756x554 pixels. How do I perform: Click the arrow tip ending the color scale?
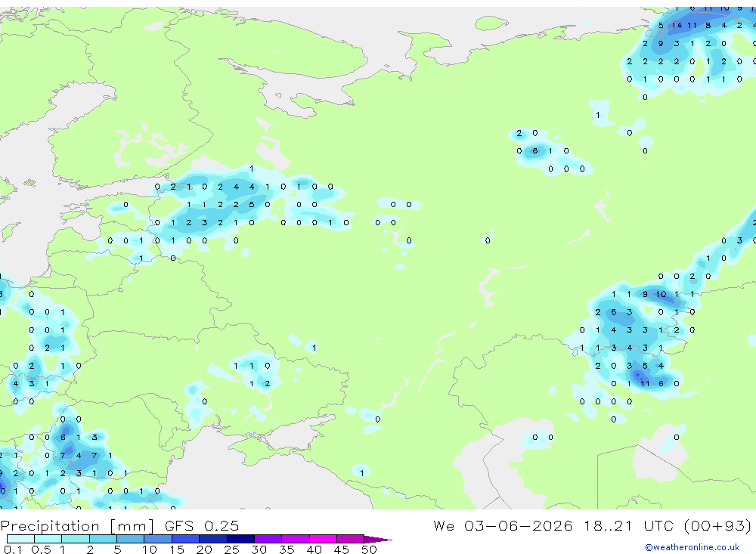coord(379,540)
